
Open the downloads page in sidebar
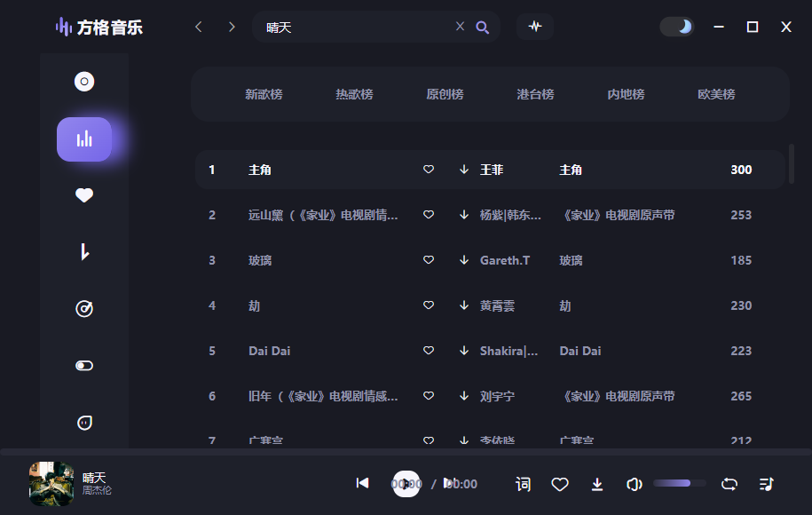point(84,252)
